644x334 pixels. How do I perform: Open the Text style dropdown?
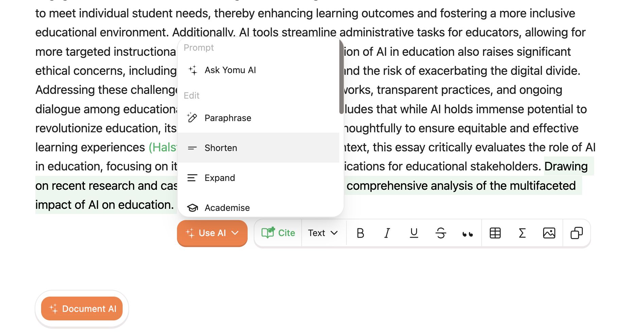(323, 233)
